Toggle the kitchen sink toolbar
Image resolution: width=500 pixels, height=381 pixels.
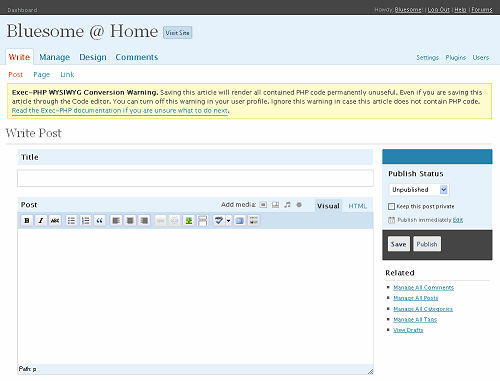click(254, 221)
